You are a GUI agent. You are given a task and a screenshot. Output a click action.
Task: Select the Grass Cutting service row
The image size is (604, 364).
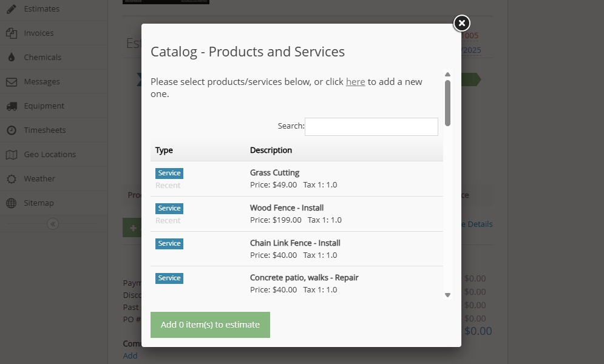tap(297, 179)
